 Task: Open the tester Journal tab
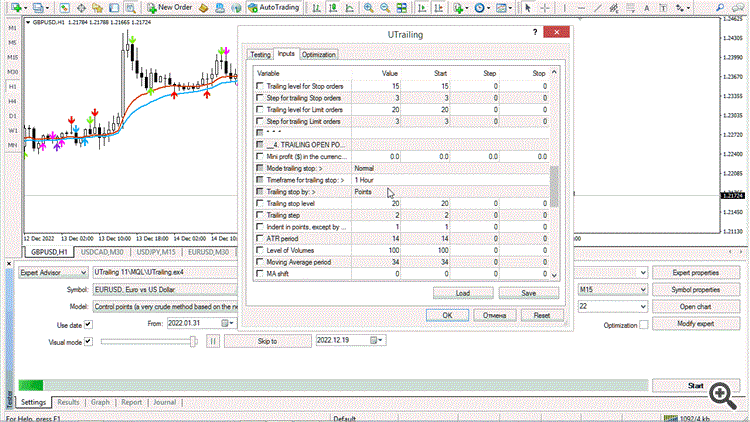click(165, 402)
